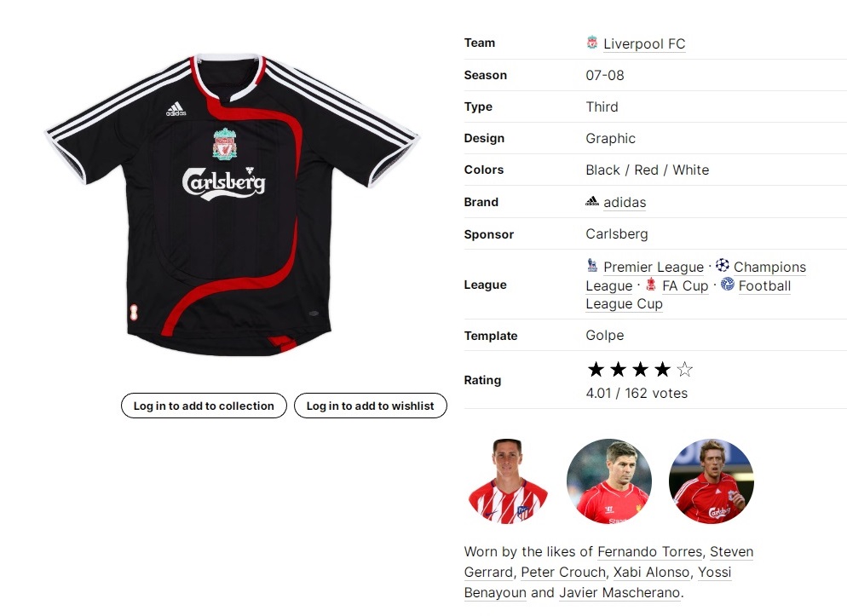847x616 pixels.
Task: Select Fernando Torres player photo
Action: coord(507,481)
